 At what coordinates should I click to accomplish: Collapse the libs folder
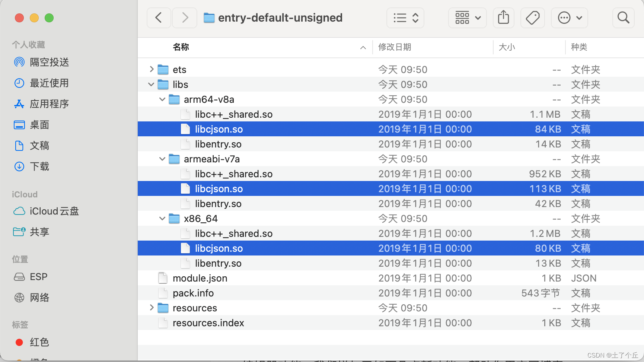click(x=151, y=85)
